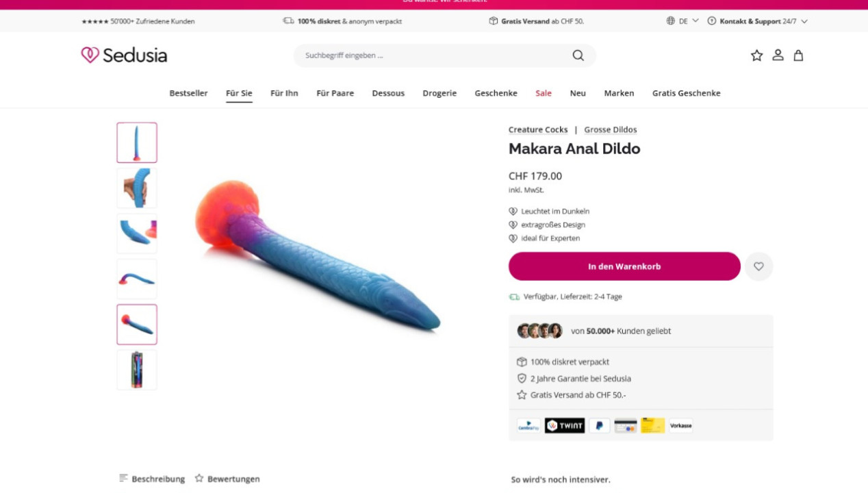Select the TWINT payment icon
The width and height of the screenshot is (868, 493).
coord(564,425)
